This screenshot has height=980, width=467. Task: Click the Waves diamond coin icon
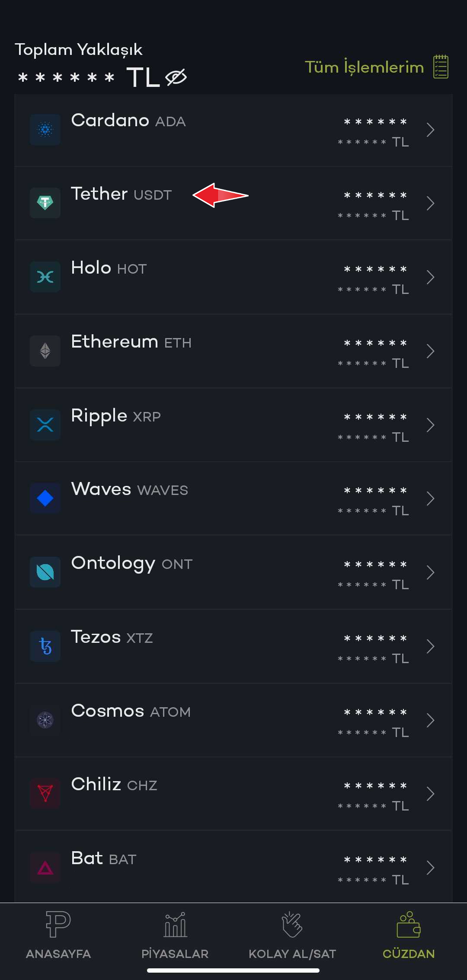(x=45, y=498)
